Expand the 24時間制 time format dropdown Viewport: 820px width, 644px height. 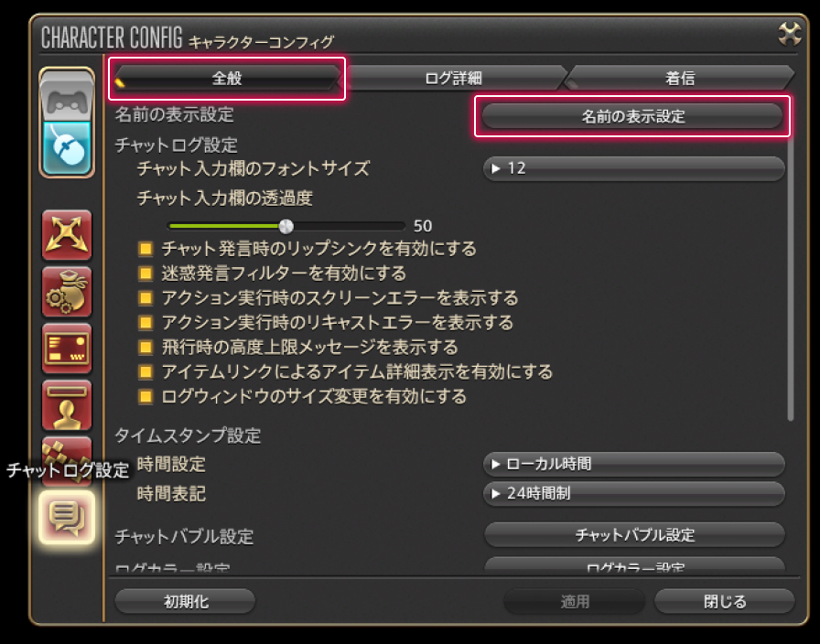[x=634, y=493]
